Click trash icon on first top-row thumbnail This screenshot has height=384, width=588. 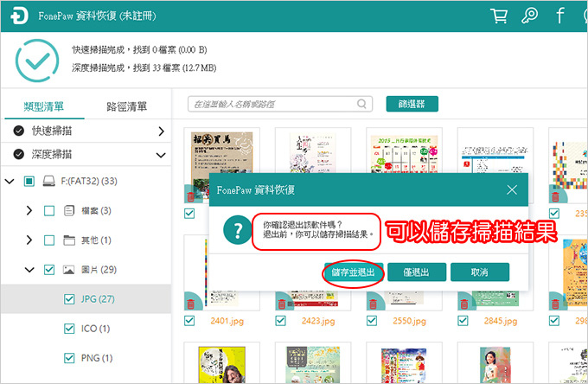190,196
